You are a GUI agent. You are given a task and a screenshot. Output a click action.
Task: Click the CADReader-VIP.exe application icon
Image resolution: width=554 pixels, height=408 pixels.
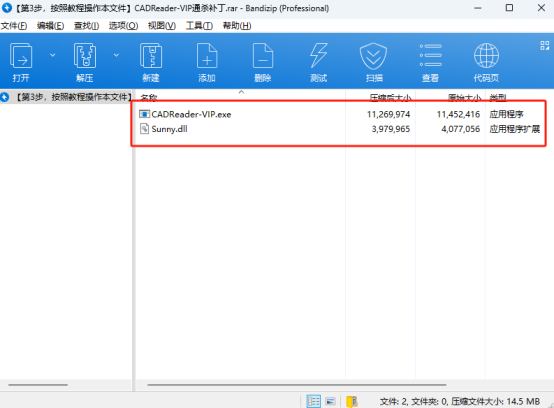[x=144, y=114]
